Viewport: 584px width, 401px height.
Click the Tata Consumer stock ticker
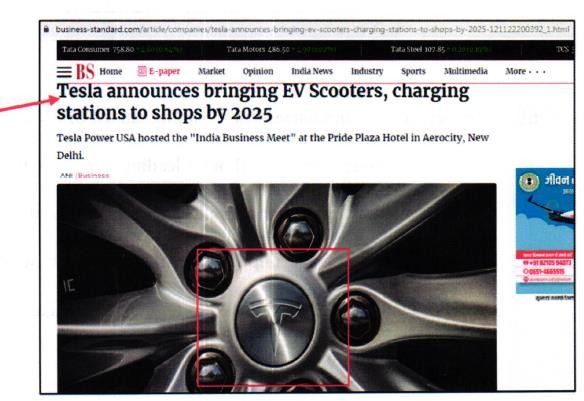pos(122,50)
